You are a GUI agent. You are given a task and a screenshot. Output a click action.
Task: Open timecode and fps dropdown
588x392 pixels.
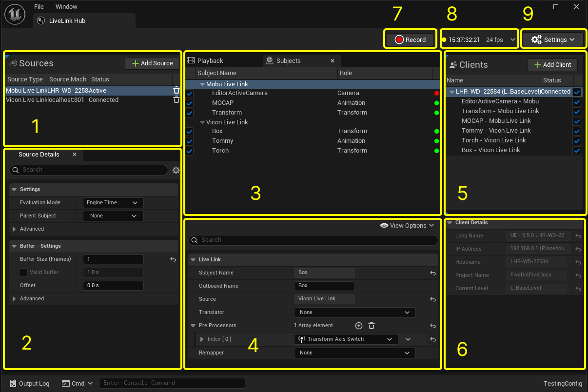point(512,40)
